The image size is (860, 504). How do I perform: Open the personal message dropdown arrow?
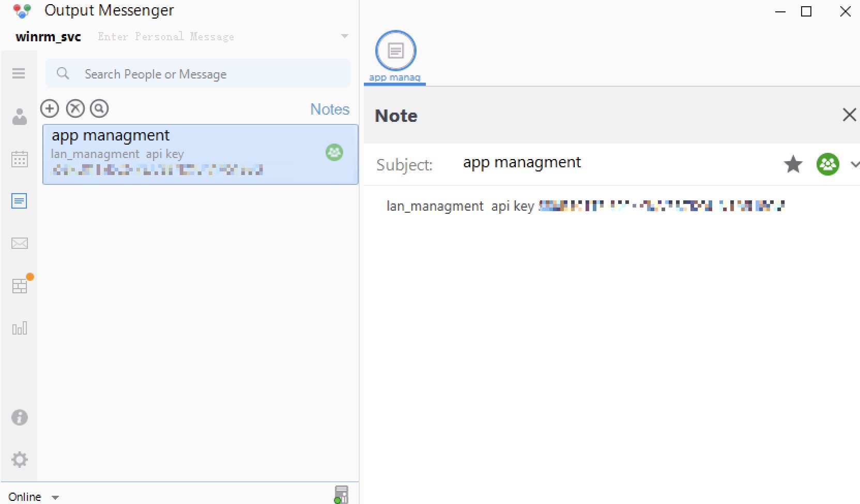pyautogui.click(x=345, y=36)
